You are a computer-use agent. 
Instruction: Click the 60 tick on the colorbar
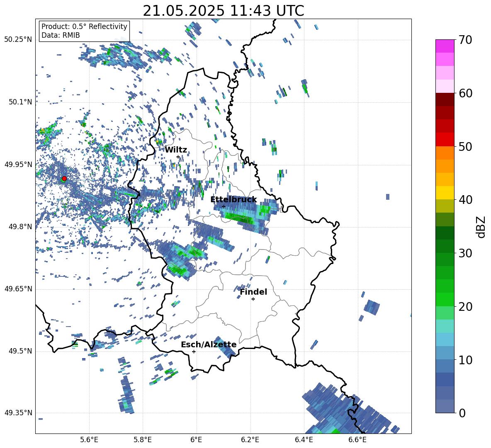[x=465, y=93]
